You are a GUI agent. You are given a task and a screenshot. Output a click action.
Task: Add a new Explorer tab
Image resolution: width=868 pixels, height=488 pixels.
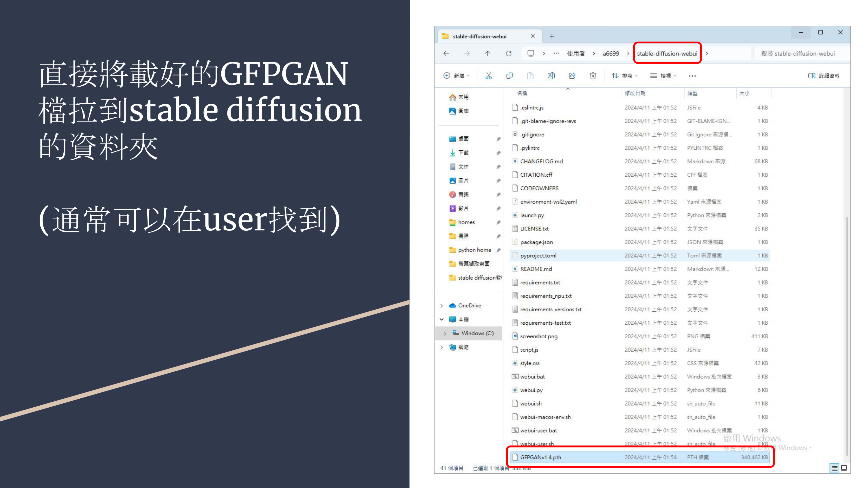coord(552,36)
